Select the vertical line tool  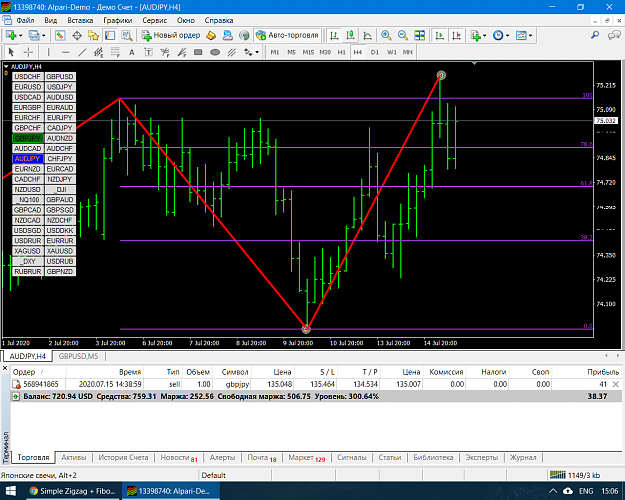click(49, 52)
